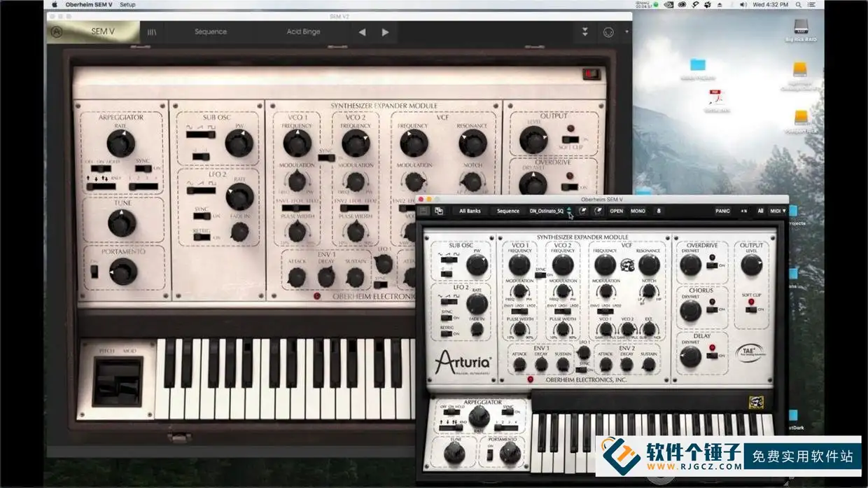The width and height of the screenshot is (868, 488).
Task: Click the VCF Resonance knob in Oberheim SEM V
Action: [650, 264]
